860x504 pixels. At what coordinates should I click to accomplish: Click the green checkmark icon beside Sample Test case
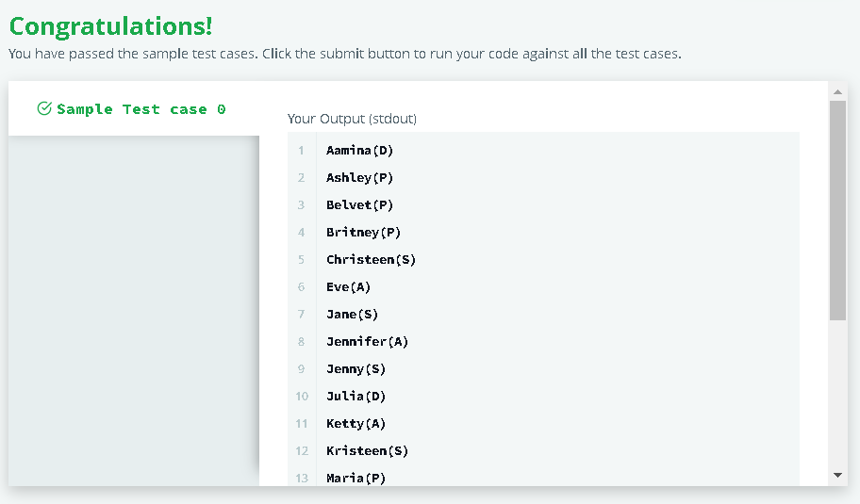(44, 108)
